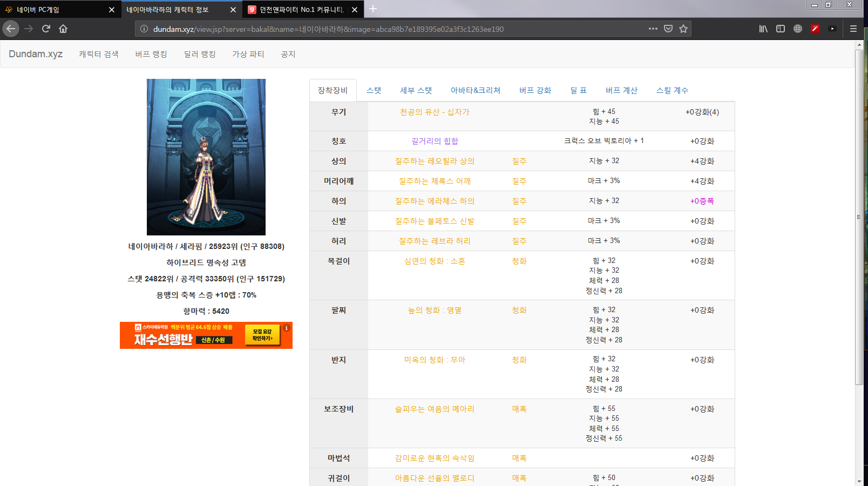868x486 pixels.
Task: Open the 스킬 계수 tab
Action: [672, 90]
